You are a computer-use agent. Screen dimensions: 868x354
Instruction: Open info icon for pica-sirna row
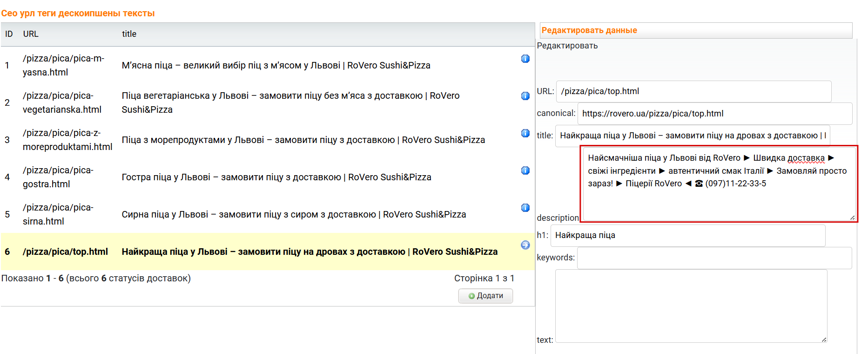(525, 208)
